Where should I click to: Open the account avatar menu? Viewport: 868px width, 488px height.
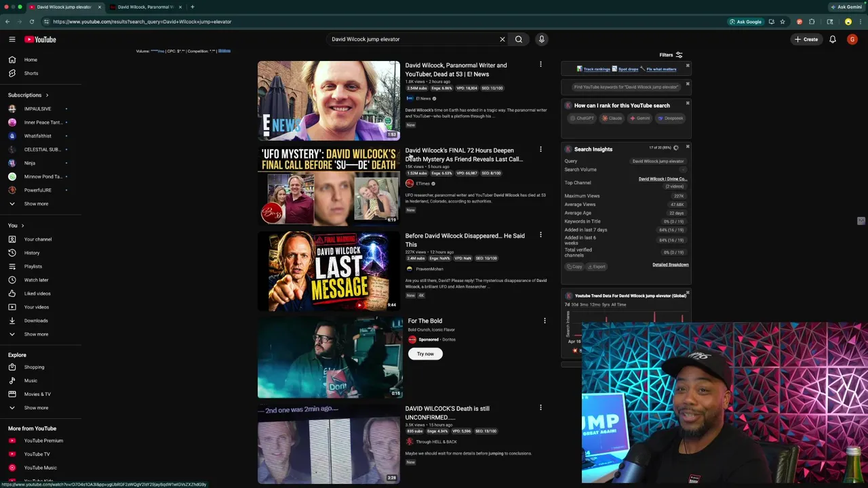852,39
